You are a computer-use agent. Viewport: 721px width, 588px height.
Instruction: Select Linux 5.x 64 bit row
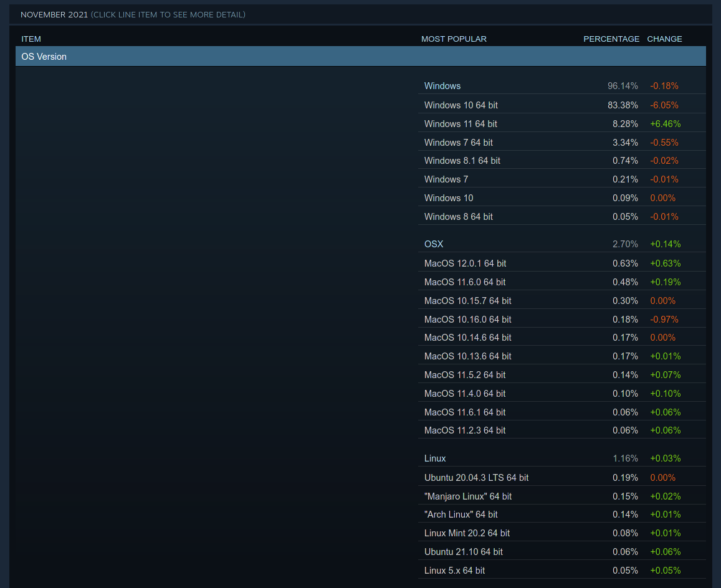(x=562, y=571)
